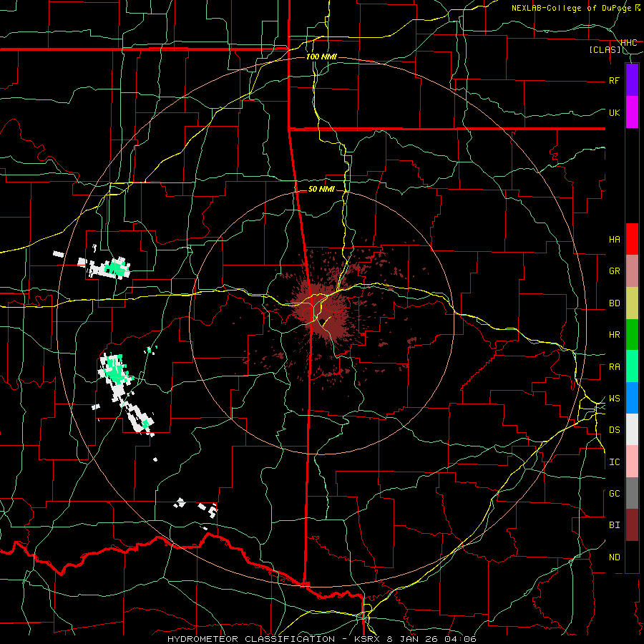This screenshot has height=644, width=644.
Task: Click the GR legend color swatch
Action: click(x=632, y=271)
